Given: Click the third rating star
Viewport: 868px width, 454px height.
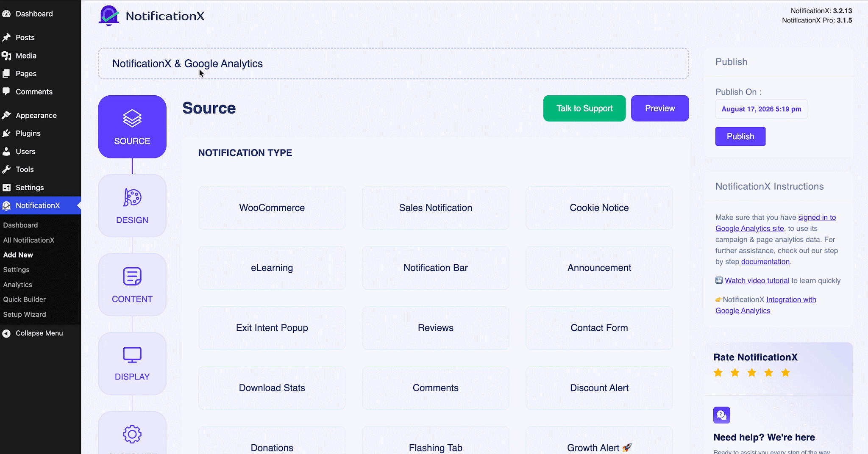Looking at the screenshot, I should click(752, 373).
